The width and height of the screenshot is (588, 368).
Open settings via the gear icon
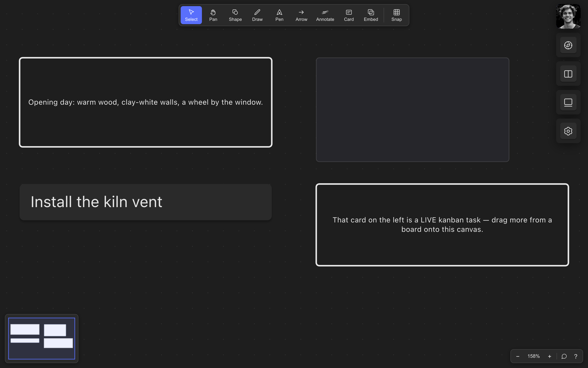coord(568,131)
